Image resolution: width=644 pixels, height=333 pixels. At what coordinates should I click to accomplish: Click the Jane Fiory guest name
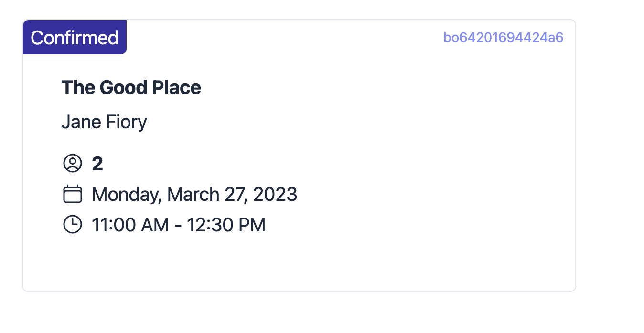(104, 122)
